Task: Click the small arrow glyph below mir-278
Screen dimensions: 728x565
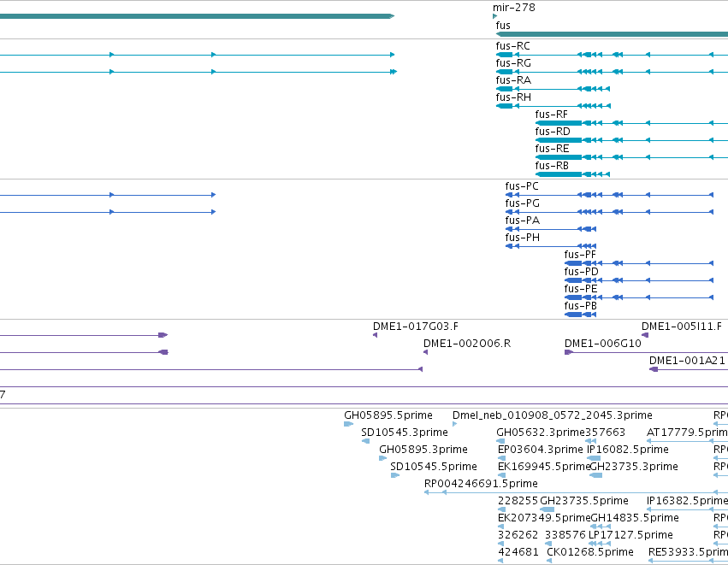Action: tap(495, 16)
